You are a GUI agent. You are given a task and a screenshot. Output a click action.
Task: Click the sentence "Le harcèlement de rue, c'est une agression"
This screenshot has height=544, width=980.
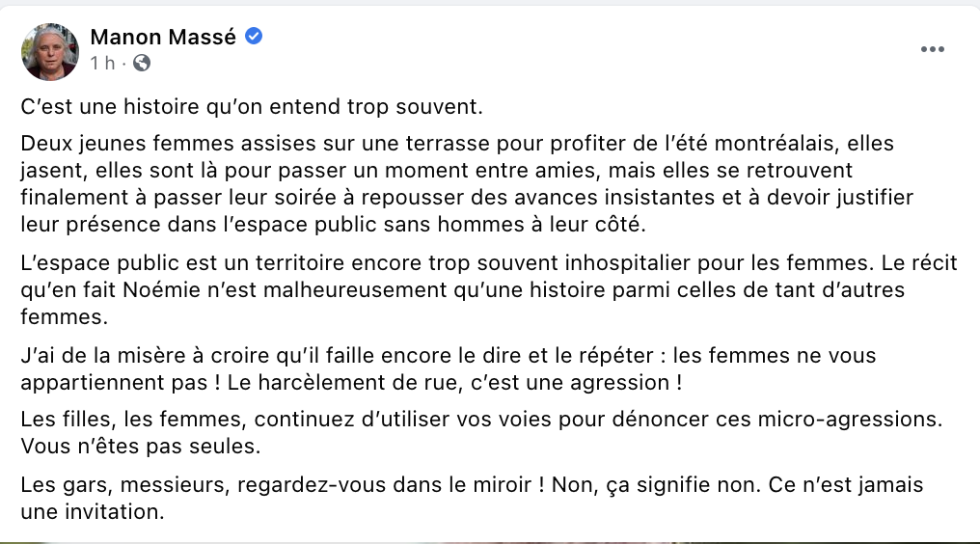454,383
